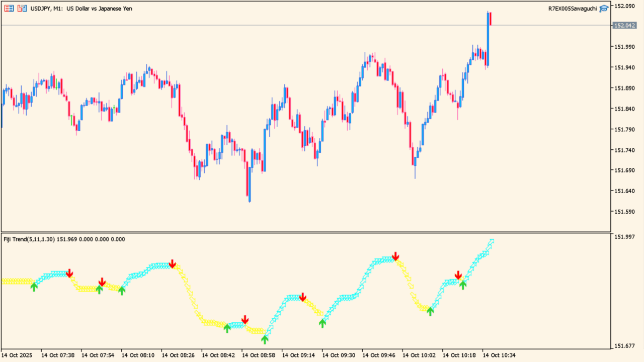Select the red sell arrow above the 08:26 peak
The width and height of the screenshot is (644, 362).
click(173, 263)
